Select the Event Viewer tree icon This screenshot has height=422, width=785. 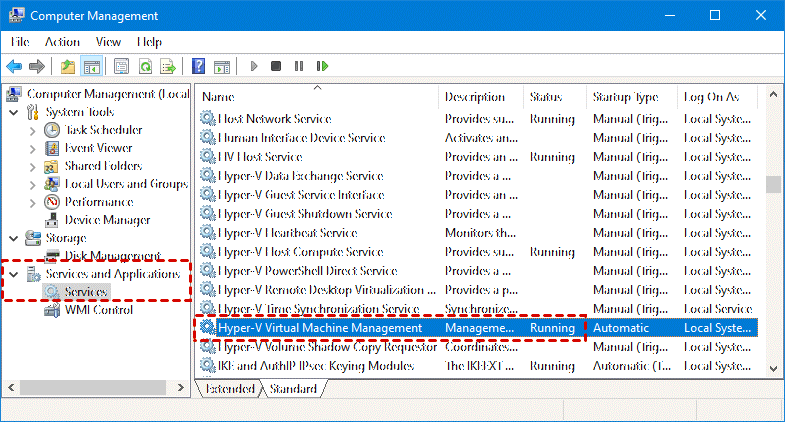coord(52,148)
